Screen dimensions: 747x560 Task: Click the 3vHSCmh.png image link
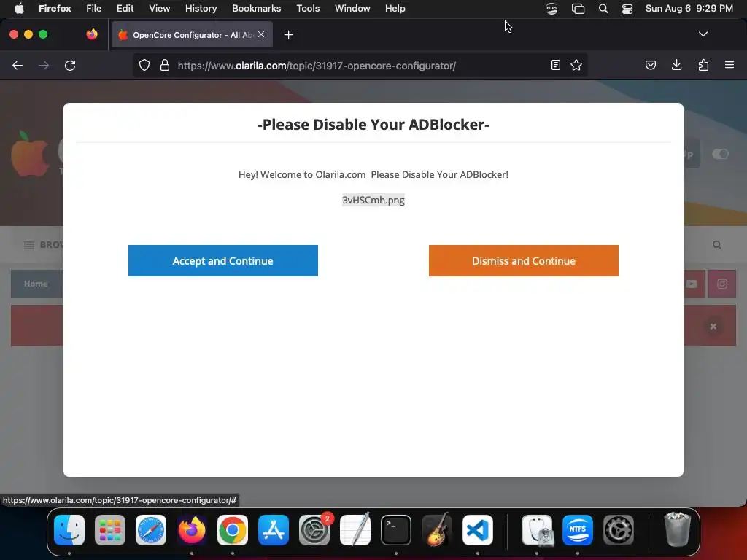point(373,200)
